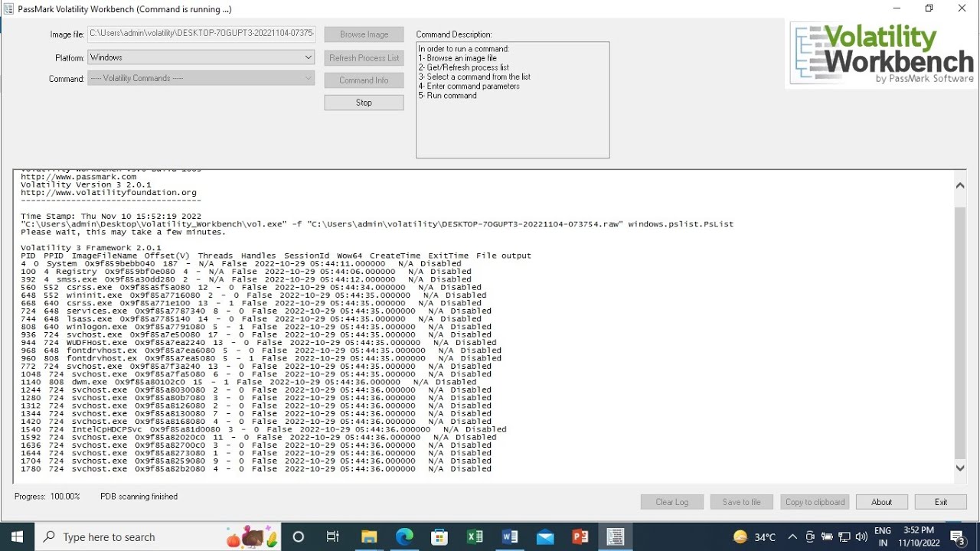This screenshot has width=980, height=551.
Task: Click the Meet Now tray icon
Action: point(810,537)
